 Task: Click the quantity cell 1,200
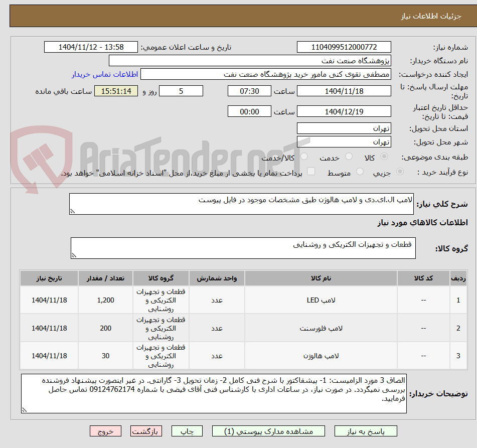click(x=105, y=300)
